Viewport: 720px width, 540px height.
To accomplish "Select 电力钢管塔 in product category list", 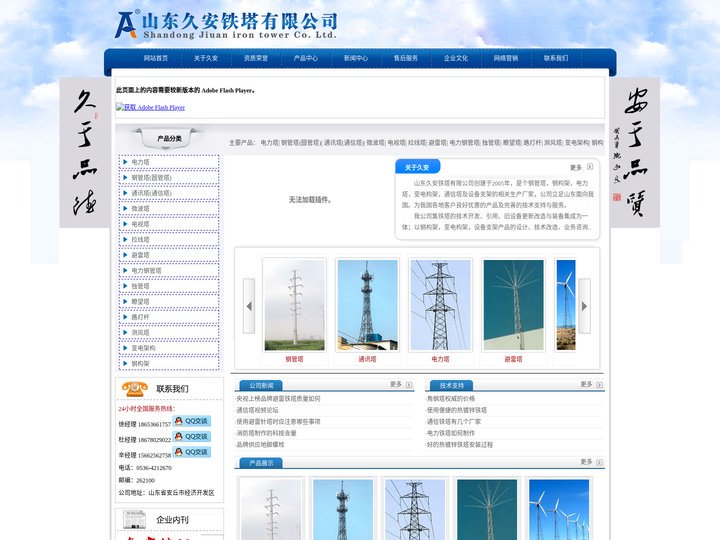I will coord(146,270).
